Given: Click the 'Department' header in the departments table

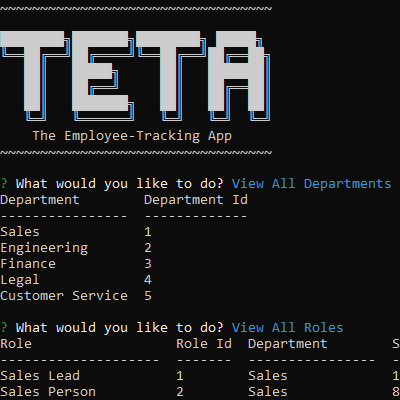Looking at the screenshot, I should 40,200.
